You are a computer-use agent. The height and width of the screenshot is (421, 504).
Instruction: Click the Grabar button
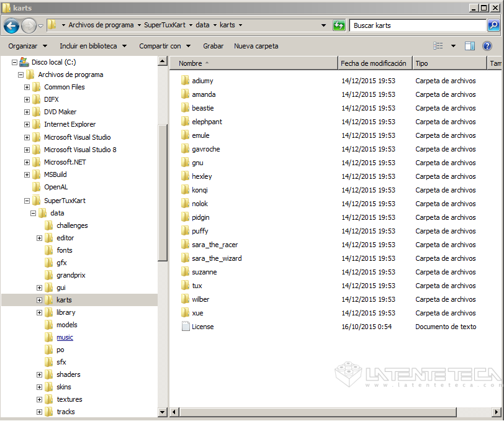click(x=213, y=46)
